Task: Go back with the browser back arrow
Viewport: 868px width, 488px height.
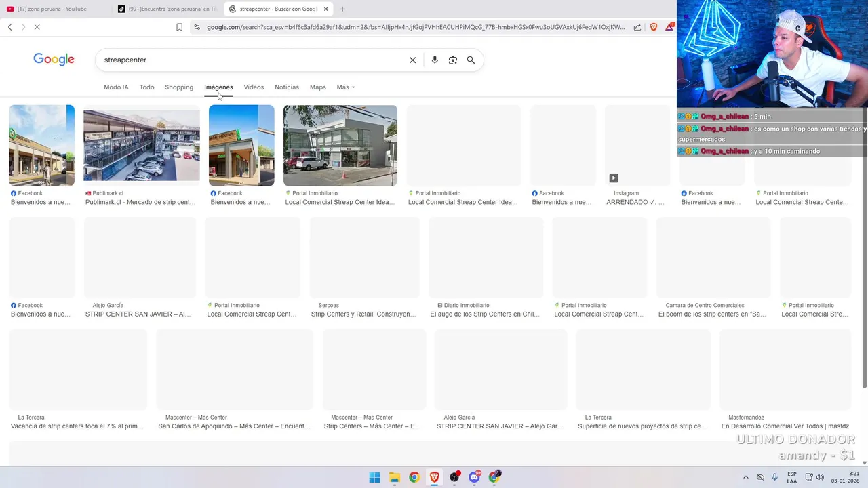Action: 10,27
